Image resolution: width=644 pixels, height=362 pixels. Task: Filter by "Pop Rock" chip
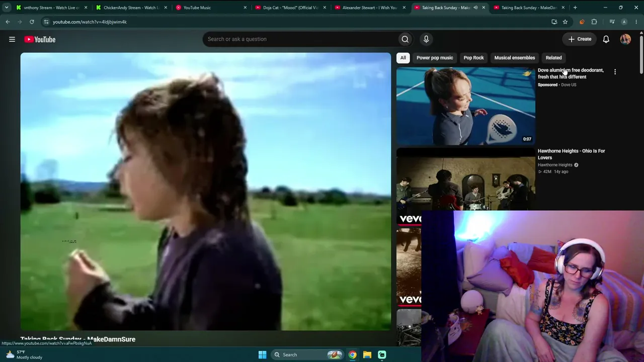pyautogui.click(x=473, y=58)
